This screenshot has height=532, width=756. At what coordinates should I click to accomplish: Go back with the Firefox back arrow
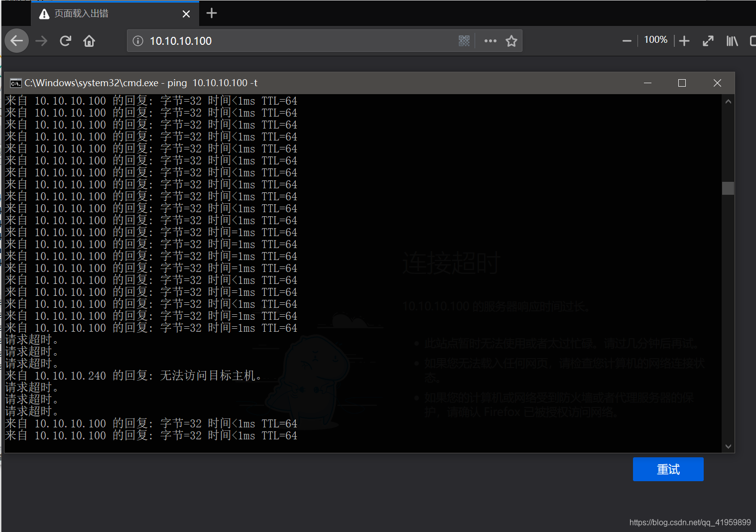[x=17, y=41]
